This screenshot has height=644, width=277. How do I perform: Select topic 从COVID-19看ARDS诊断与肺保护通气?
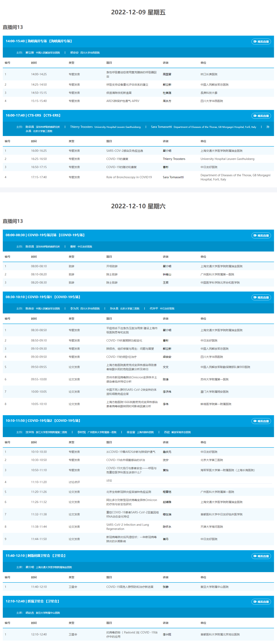click(x=131, y=452)
